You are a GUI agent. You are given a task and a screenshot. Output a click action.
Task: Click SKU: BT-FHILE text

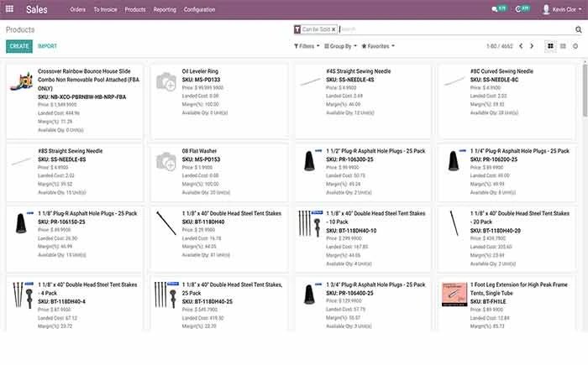pos(488,302)
